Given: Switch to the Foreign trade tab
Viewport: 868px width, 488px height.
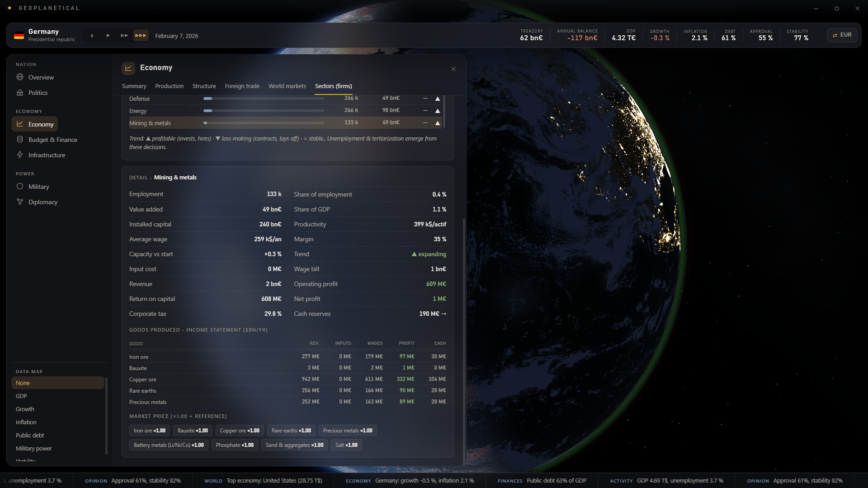Looking at the screenshot, I should pos(242,86).
